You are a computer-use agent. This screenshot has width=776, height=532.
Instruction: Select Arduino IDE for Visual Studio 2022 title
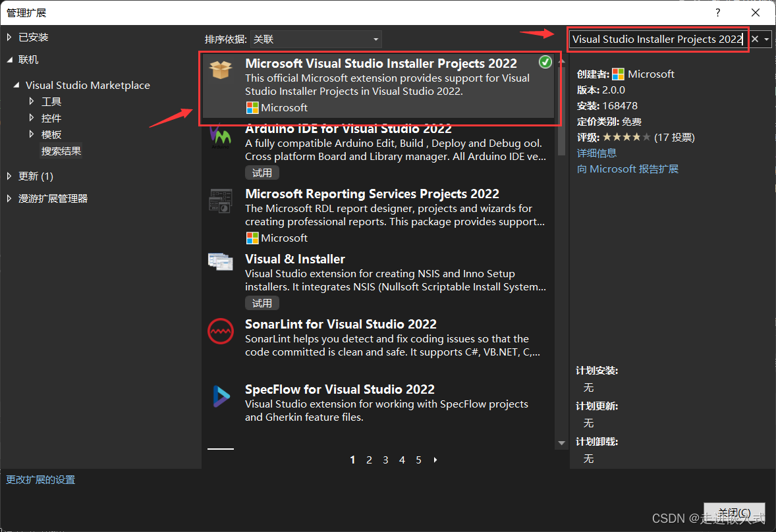348,128
